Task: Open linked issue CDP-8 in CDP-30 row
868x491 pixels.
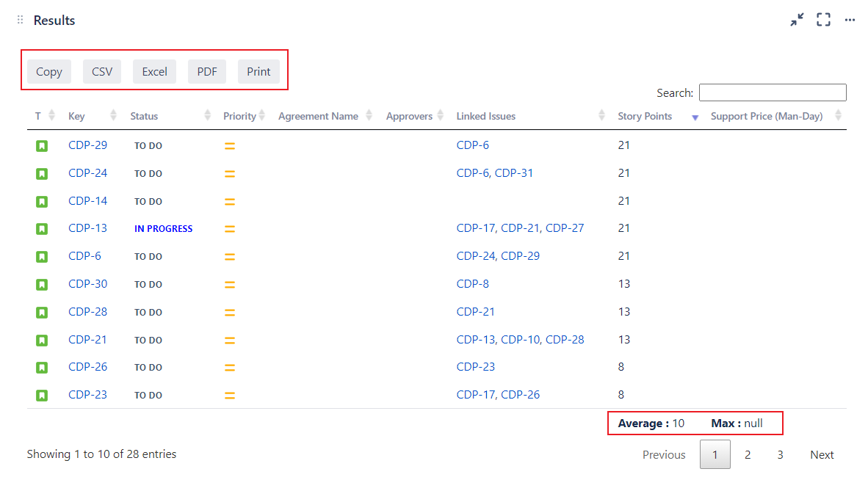Action: (x=473, y=283)
